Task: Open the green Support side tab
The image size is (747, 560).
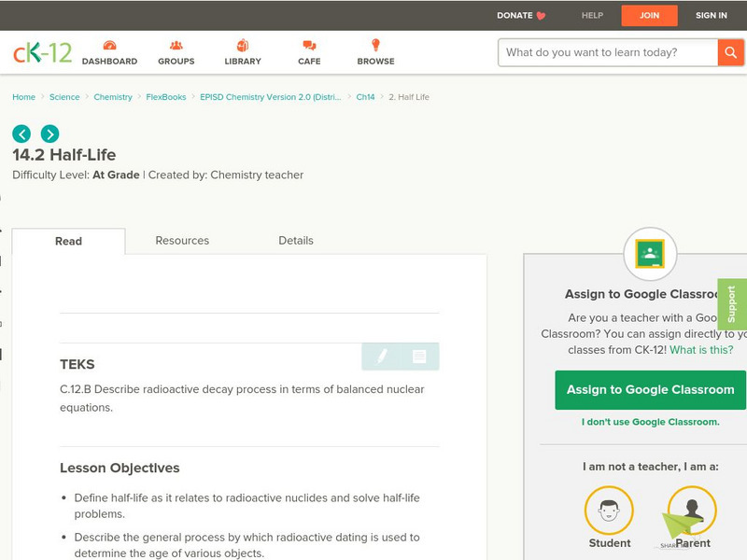Action: pos(732,304)
